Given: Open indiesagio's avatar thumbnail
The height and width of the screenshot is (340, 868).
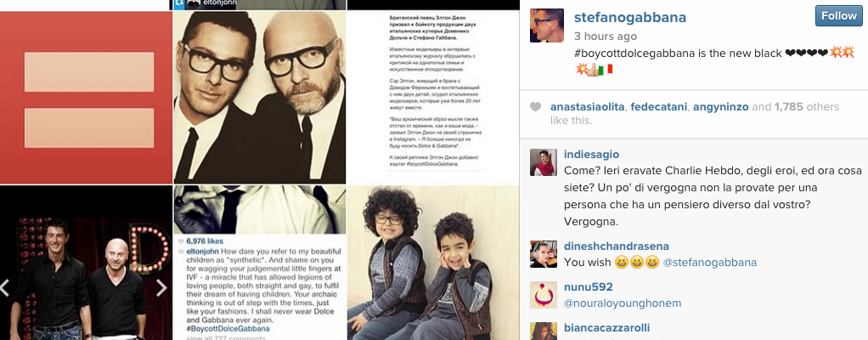Looking at the screenshot, I should pyautogui.click(x=544, y=162).
